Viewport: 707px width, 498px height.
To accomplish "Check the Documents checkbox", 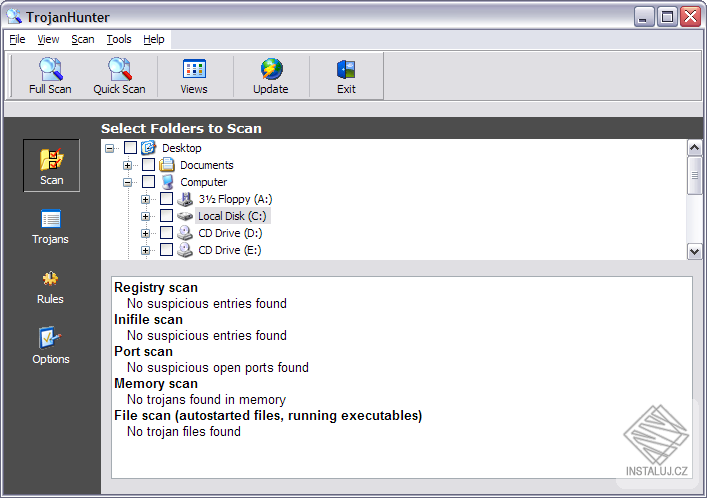I will (148, 165).
